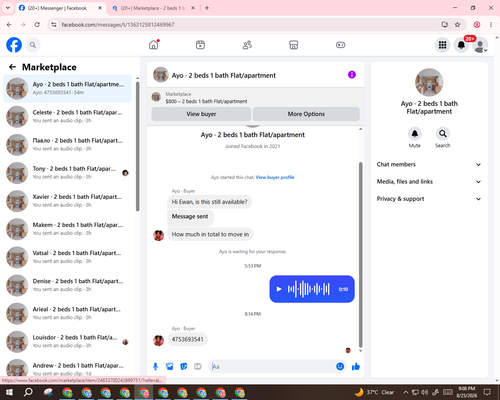Open the emoji picker smiley

click(x=340, y=367)
